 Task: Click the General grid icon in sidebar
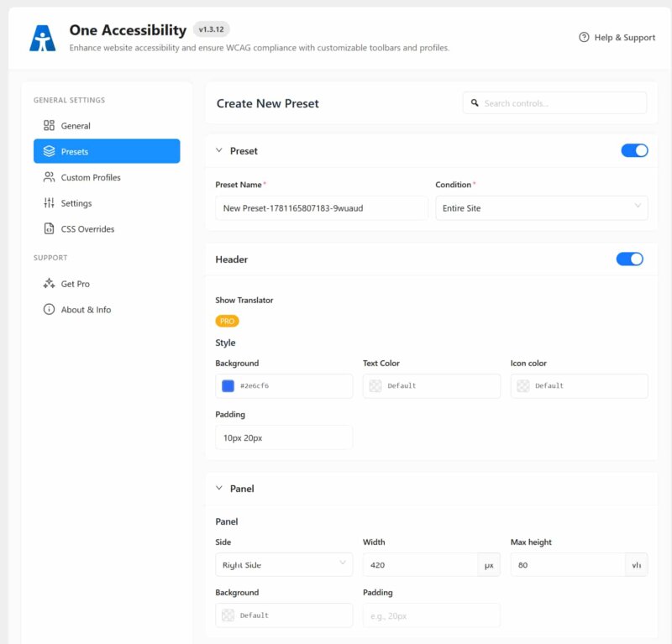[49, 125]
